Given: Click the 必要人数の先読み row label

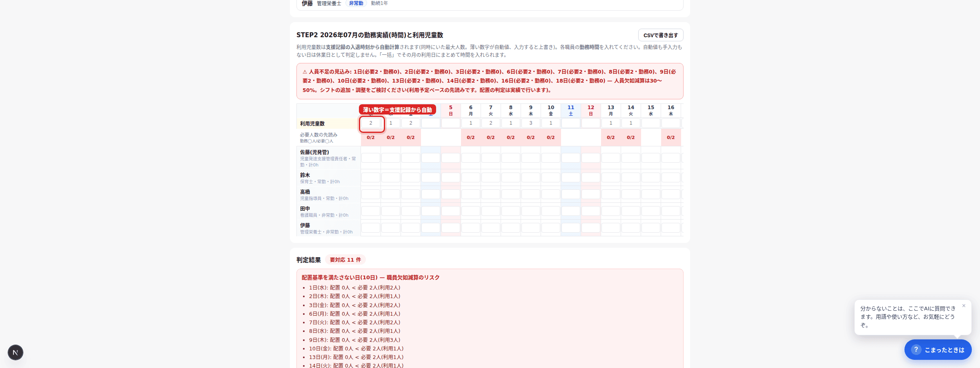Looking at the screenshot, I should tap(318, 135).
